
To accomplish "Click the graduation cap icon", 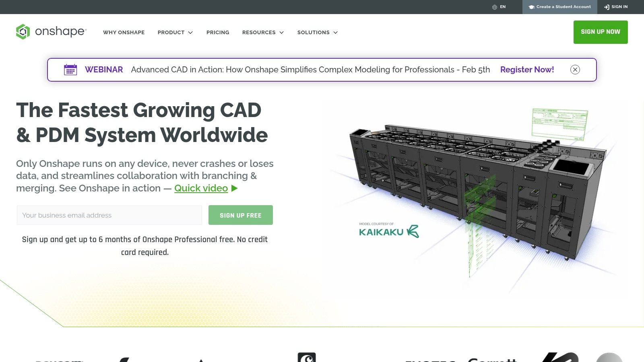I will [x=531, y=7].
